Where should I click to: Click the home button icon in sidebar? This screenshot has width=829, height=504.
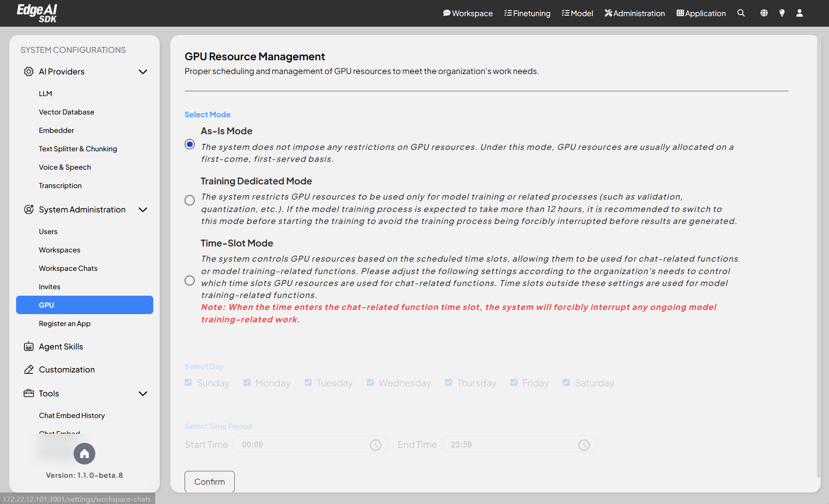coord(84,454)
